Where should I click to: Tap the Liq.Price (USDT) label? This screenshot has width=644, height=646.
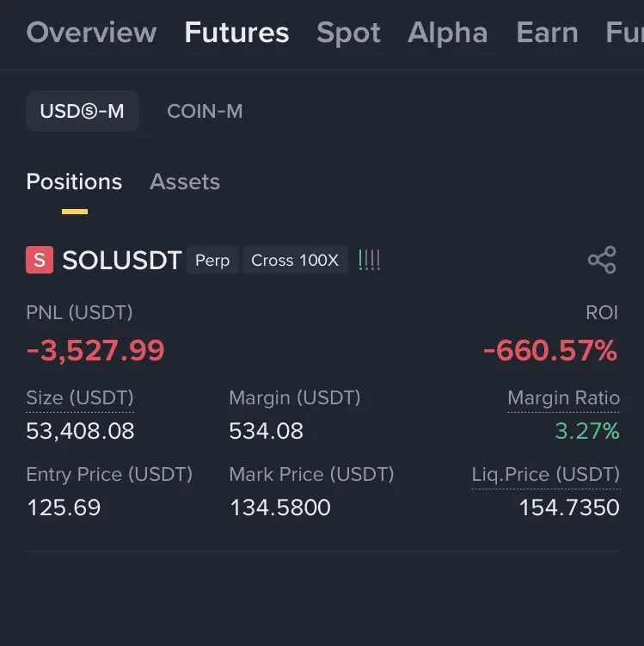click(545, 474)
